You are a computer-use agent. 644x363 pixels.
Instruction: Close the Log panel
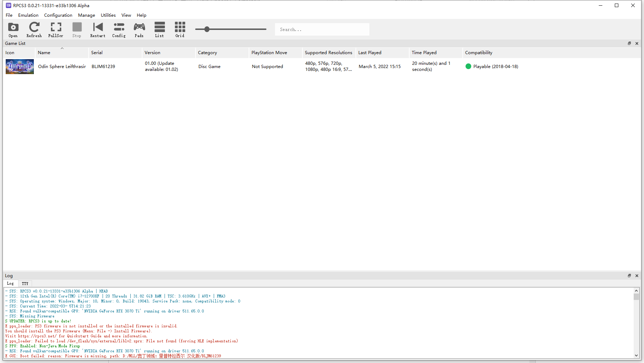tap(637, 276)
